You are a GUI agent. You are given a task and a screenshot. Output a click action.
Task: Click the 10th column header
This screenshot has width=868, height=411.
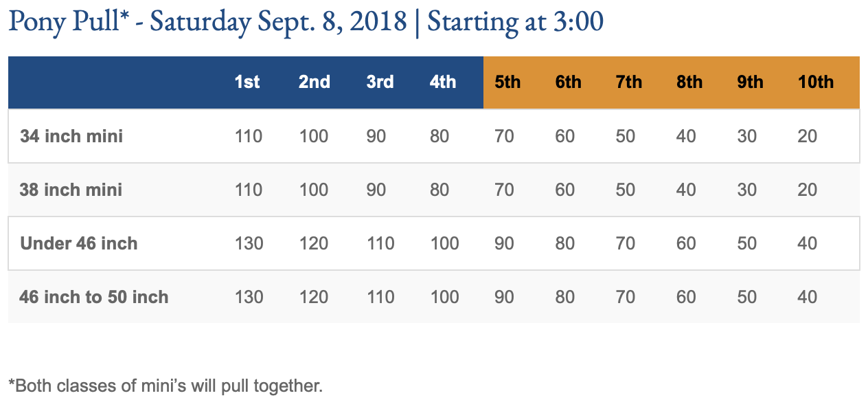(x=816, y=82)
